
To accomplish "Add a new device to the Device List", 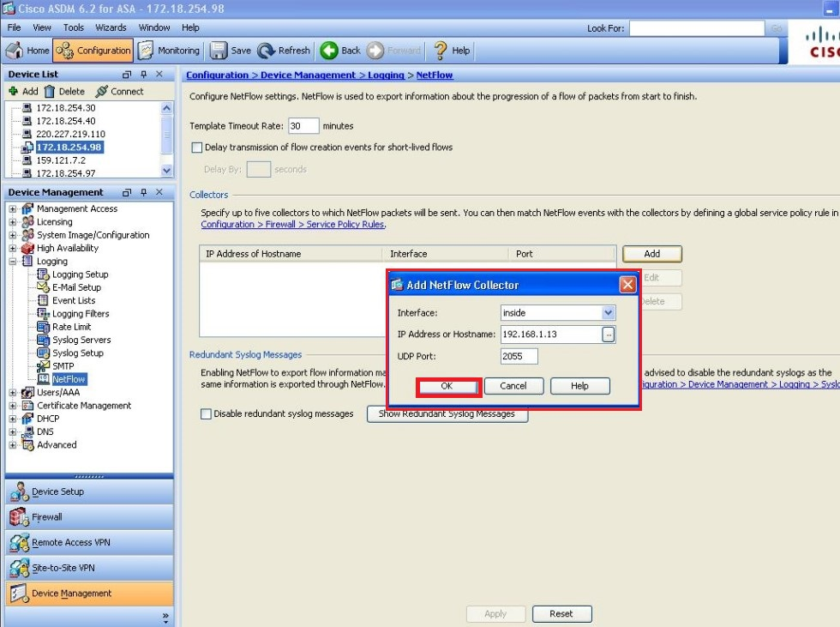I will coord(23,91).
